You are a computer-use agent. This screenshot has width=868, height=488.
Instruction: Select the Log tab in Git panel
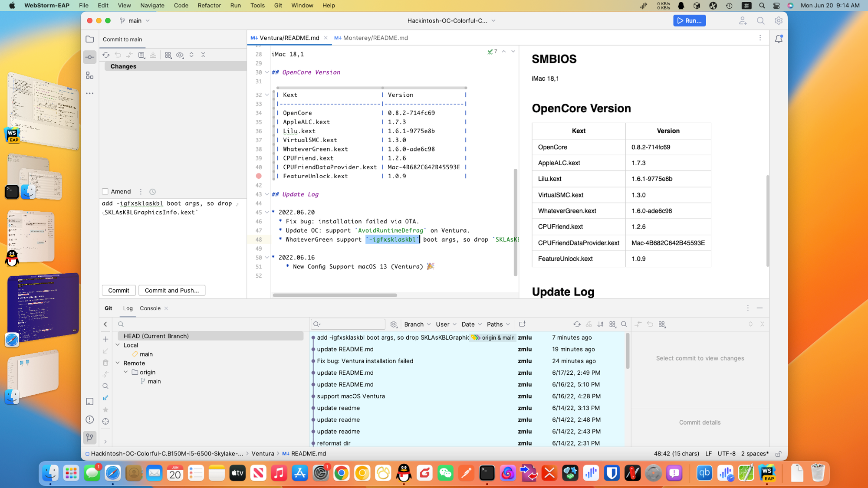(128, 308)
